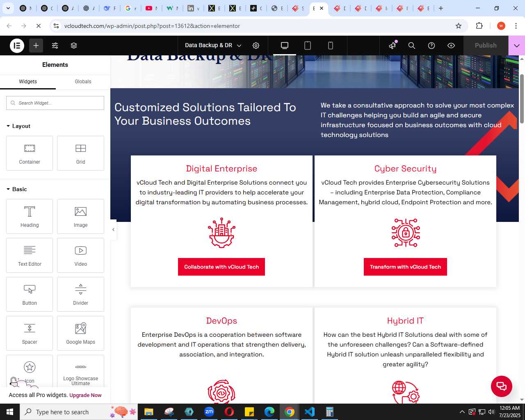Click the Upgrade Now link

tap(85, 395)
